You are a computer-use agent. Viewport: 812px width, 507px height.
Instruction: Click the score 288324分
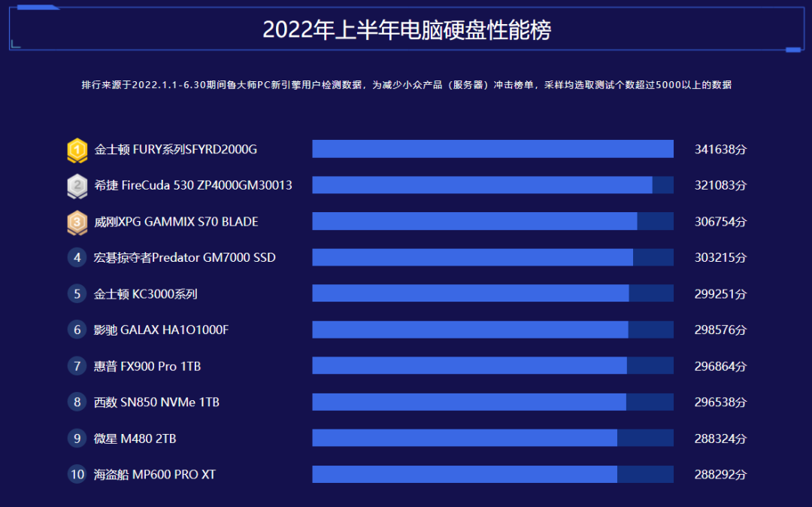click(x=720, y=439)
